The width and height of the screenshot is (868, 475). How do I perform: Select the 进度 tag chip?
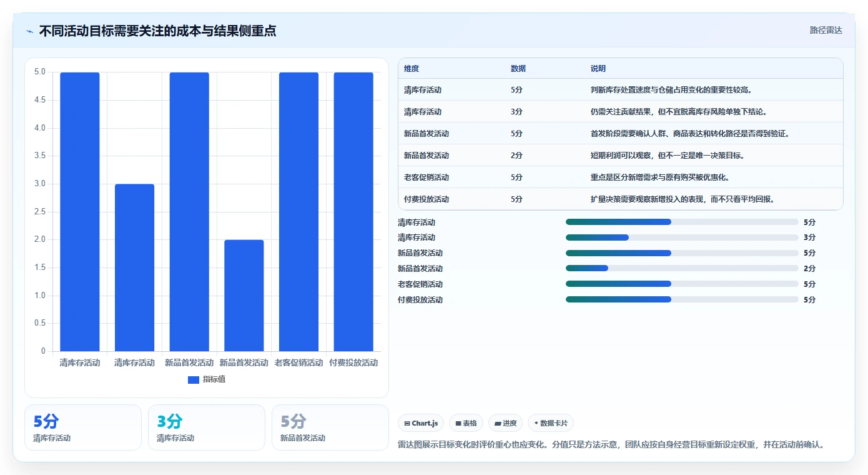pyautogui.click(x=505, y=423)
